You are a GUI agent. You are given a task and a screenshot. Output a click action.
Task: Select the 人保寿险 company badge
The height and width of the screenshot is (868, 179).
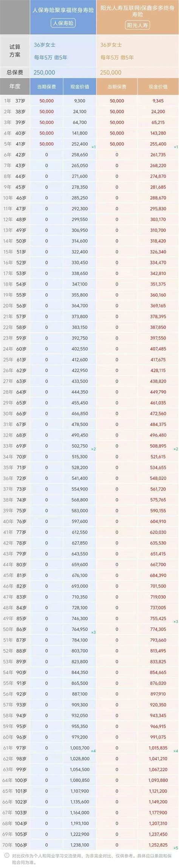coord(63,23)
